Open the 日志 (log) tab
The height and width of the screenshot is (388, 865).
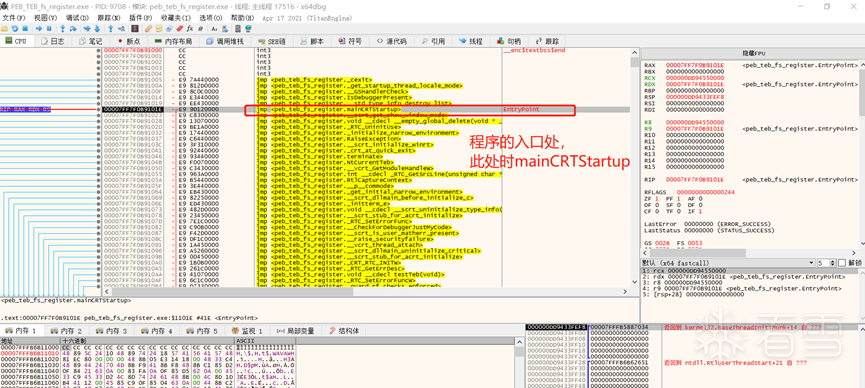point(52,41)
